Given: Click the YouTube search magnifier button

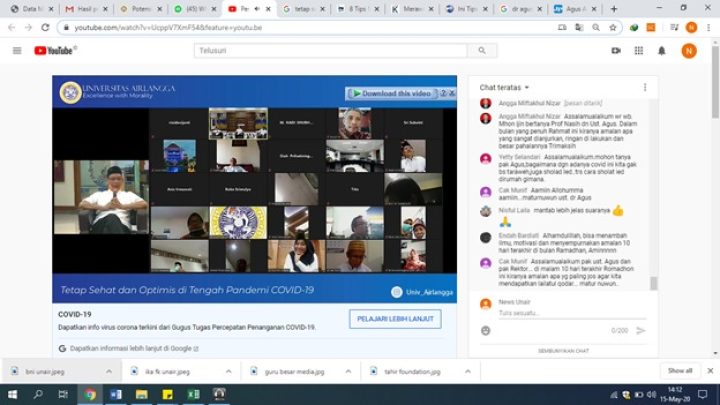Looking at the screenshot, I should click(x=482, y=51).
